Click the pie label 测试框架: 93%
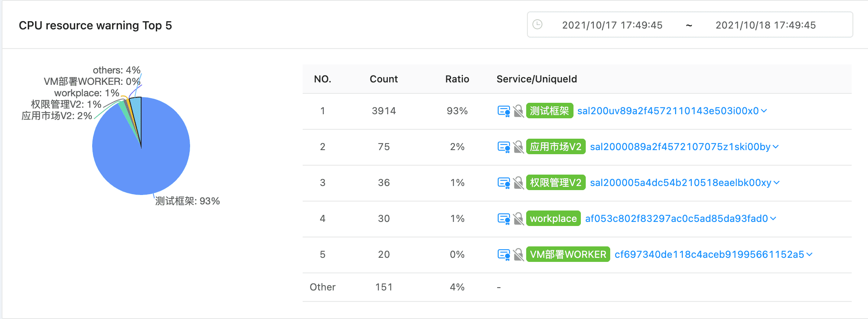 point(187,201)
